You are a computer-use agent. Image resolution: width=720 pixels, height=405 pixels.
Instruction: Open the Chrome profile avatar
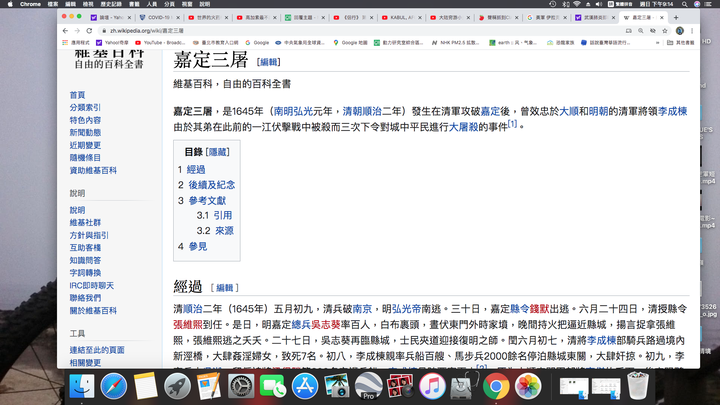click(x=680, y=31)
